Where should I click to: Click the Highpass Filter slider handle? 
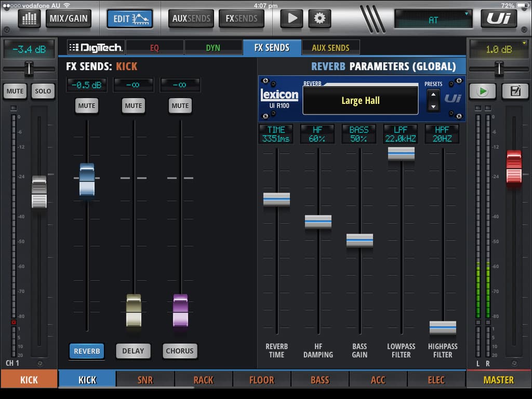443,327
